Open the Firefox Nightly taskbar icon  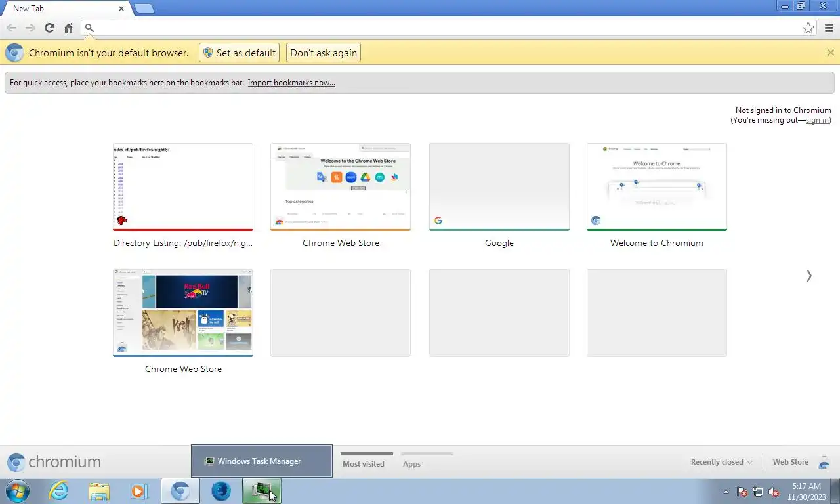[x=221, y=491]
